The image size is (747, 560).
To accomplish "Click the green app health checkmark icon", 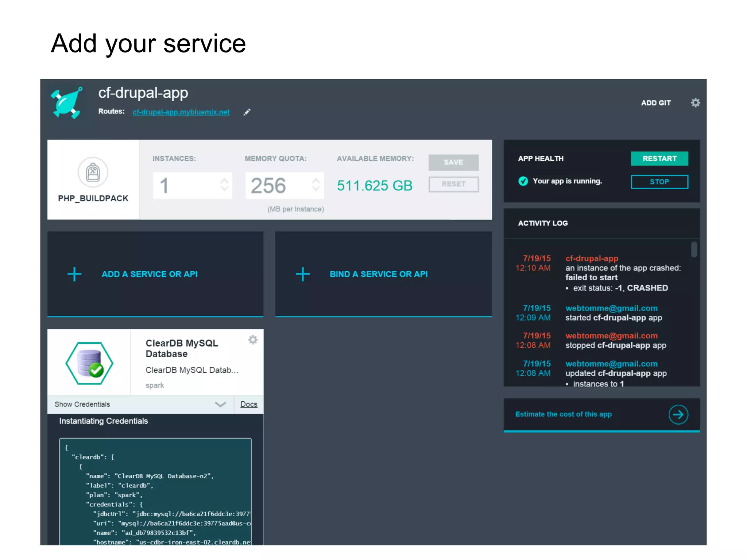I will pyautogui.click(x=523, y=181).
